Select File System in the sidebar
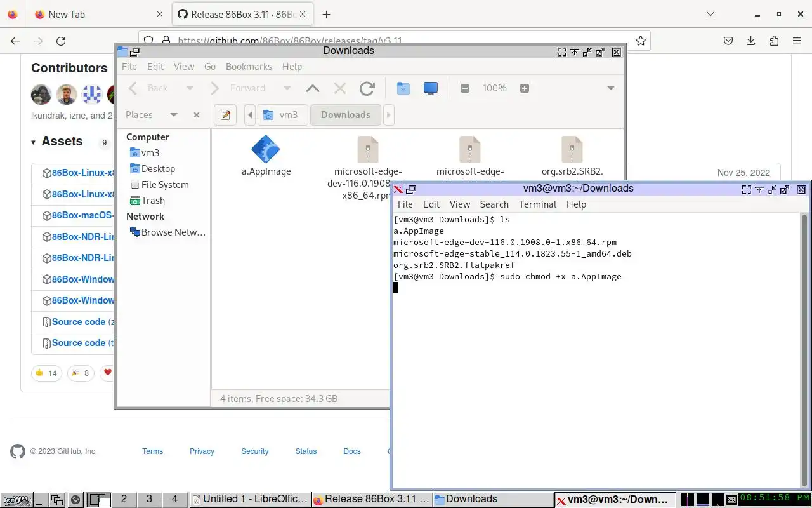Screen dimensions: 812x508 pyautogui.click(x=164, y=185)
